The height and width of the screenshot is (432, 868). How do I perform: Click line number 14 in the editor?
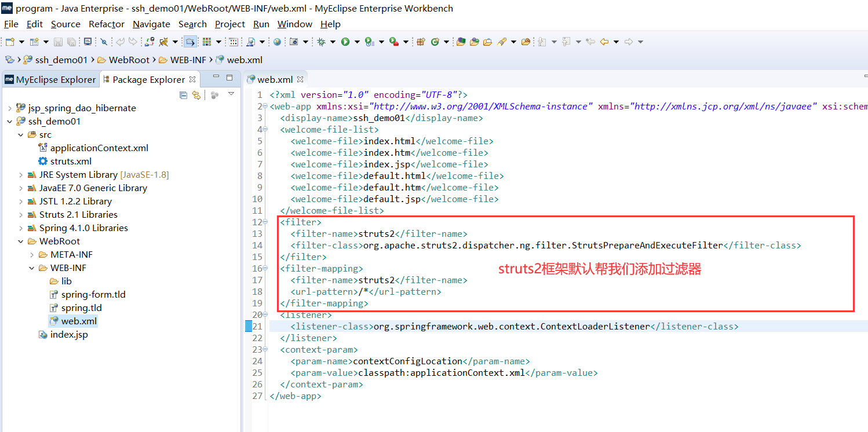pyautogui.click(x=257, y=245)
